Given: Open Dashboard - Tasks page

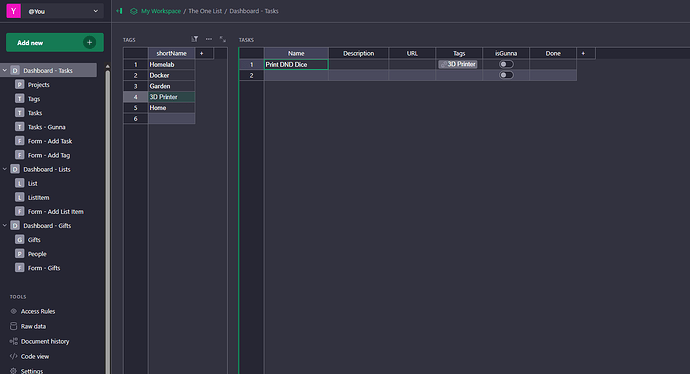Looking at the screenshot, I should (x=48, y=70).
